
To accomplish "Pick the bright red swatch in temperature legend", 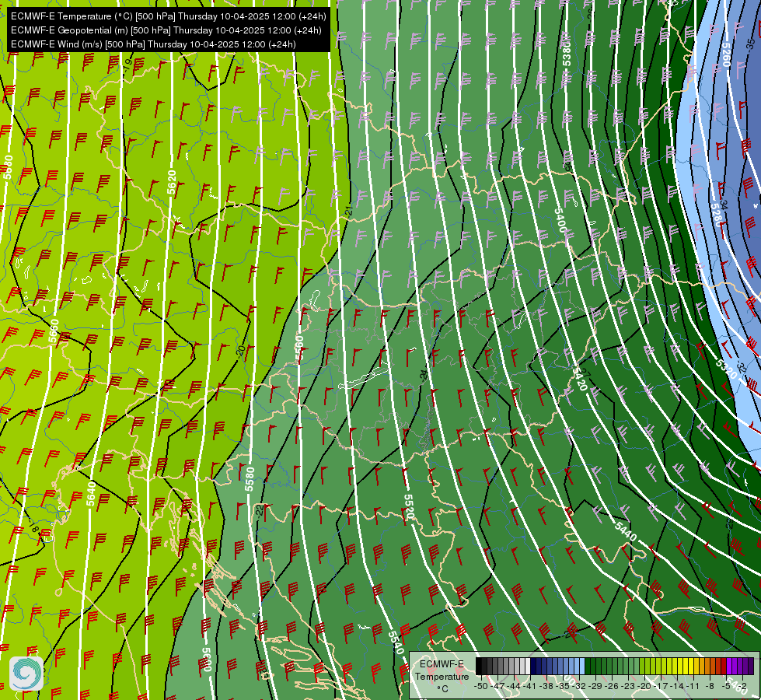I will (724, 666).
